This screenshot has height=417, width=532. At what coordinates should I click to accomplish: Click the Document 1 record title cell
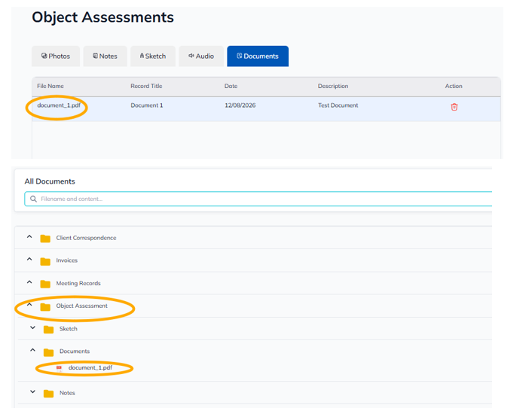pyautogui.click(x=147, y=105)
